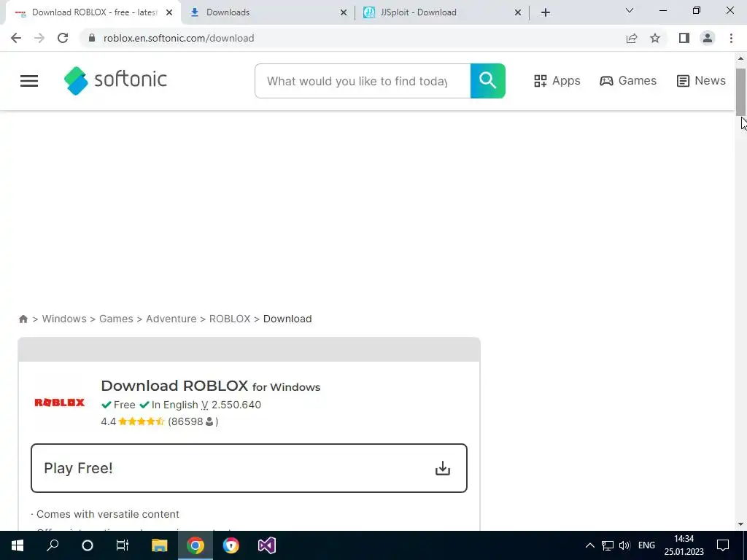Open a new browser tab

(546, 12)
